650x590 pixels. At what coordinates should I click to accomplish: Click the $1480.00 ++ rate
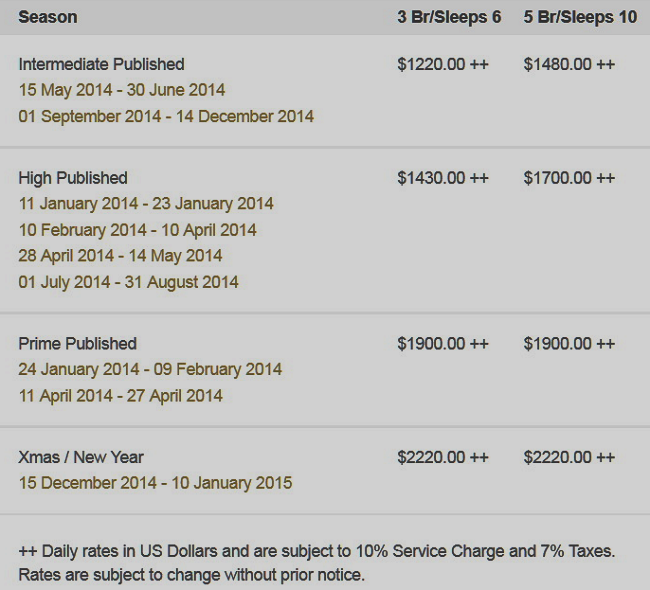coord(569,64)
